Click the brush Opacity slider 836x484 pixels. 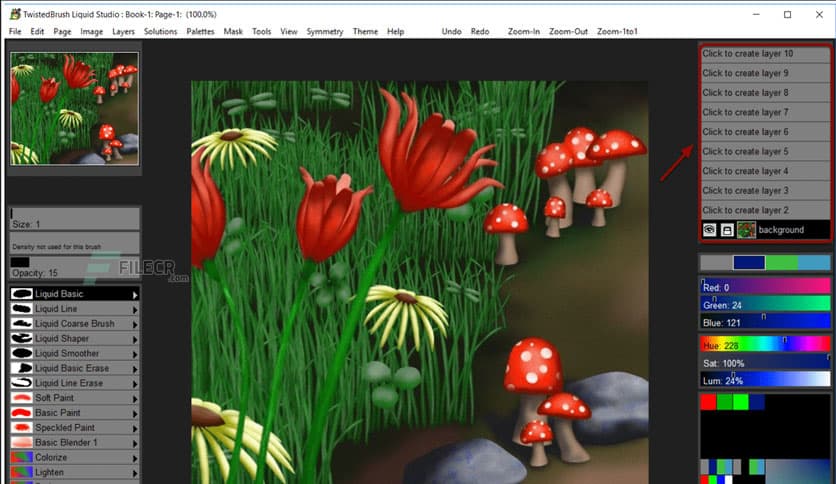75,268
